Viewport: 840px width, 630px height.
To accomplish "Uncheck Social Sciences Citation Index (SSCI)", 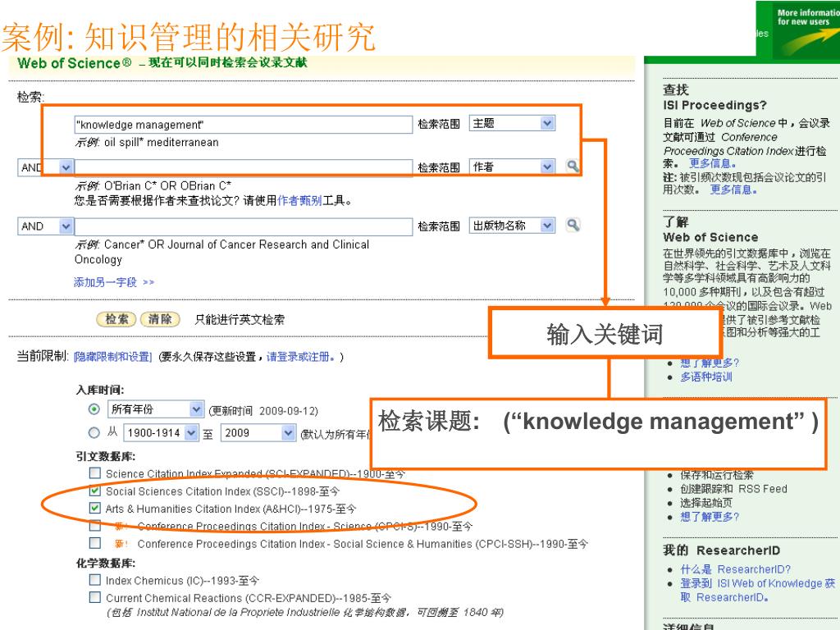I will point(95,491).
